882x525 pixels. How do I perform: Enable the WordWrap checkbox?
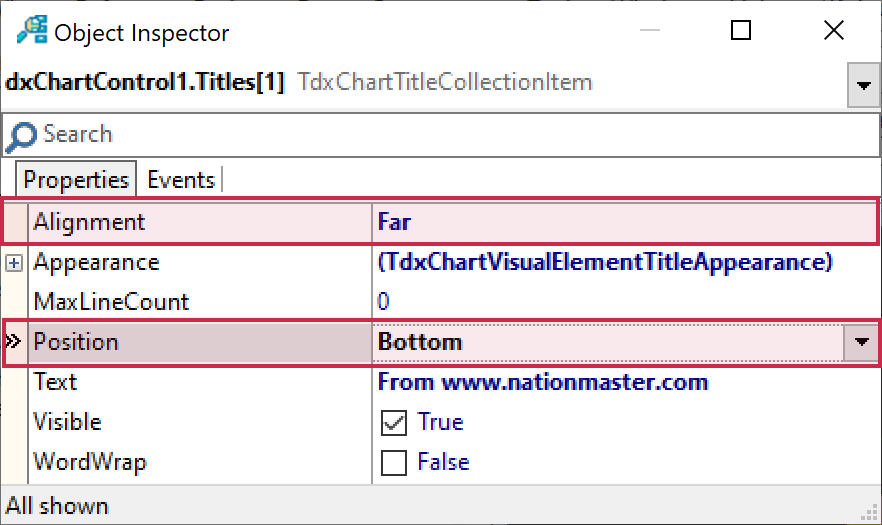(394, 462)
